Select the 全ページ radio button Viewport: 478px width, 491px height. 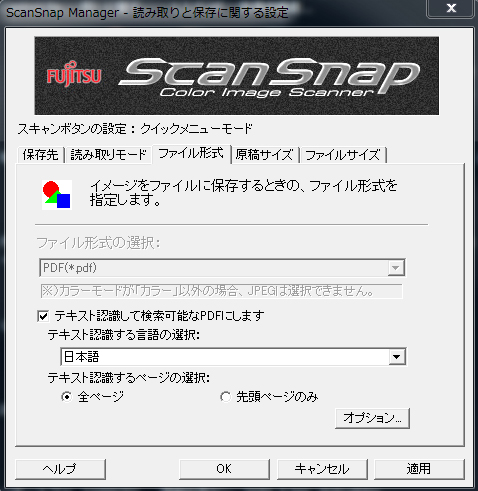(x=67, y=397)
